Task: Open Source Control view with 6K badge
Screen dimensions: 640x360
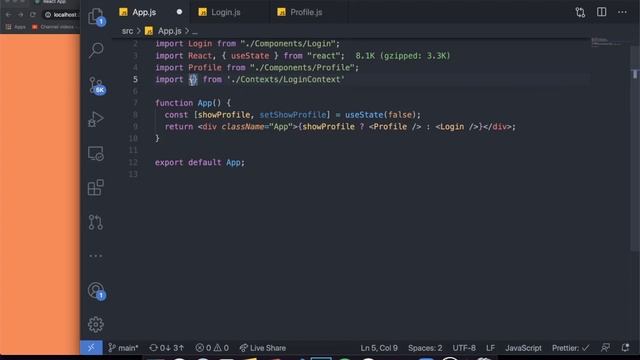Action: coord(97,85)
